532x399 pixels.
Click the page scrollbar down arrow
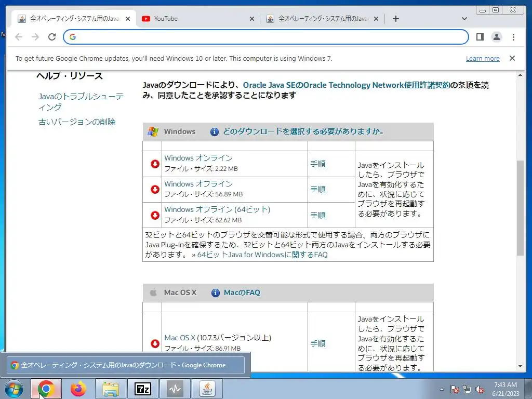click(520, 366)
